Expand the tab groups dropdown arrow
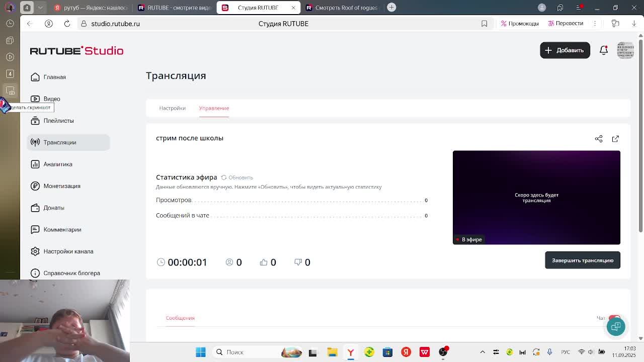The image size is (644, 362). point(40,8)
